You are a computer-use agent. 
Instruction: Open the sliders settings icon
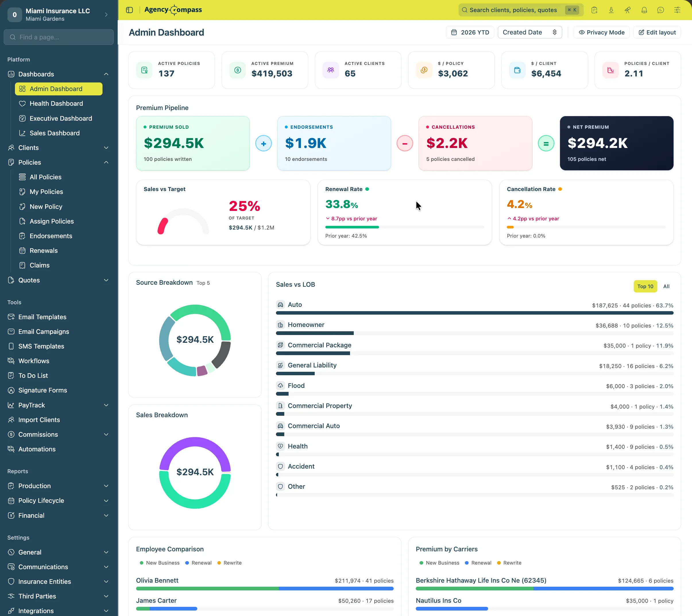pos(677,10)
